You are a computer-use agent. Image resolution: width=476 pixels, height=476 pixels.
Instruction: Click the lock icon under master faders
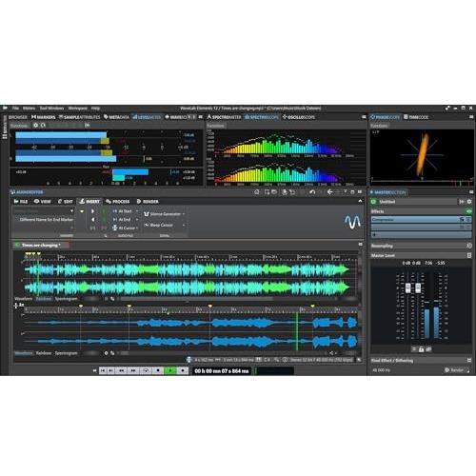point(421,349)
